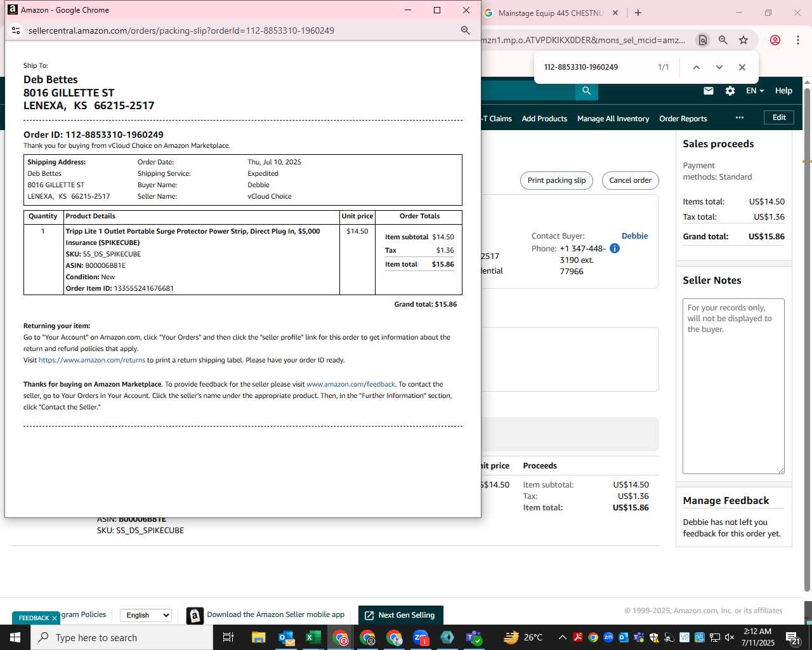Viewport: 812px width, 650px height.
Task: Click the Find-in-page icon in main Chrome omnibox
Action: point(702,40)
